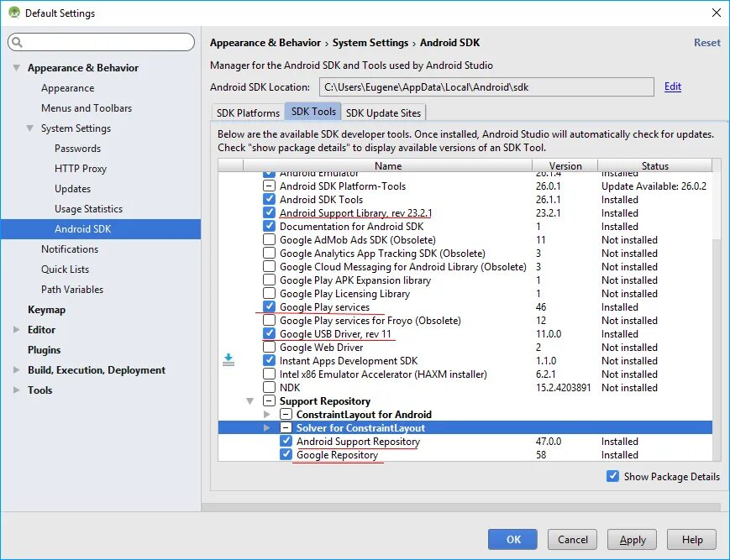Click the Edit SDK location link
730x560 pixels.
pyautogui.click(x=673, y=86)
